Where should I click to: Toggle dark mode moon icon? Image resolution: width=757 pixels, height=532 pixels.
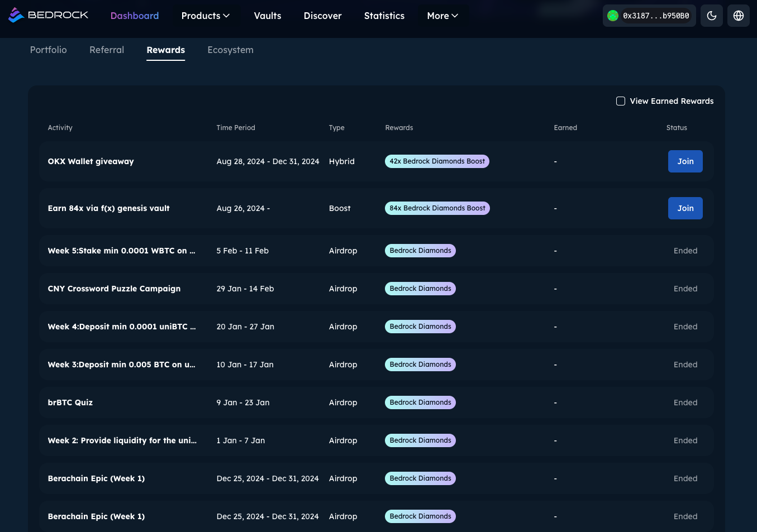coord(711,16)
